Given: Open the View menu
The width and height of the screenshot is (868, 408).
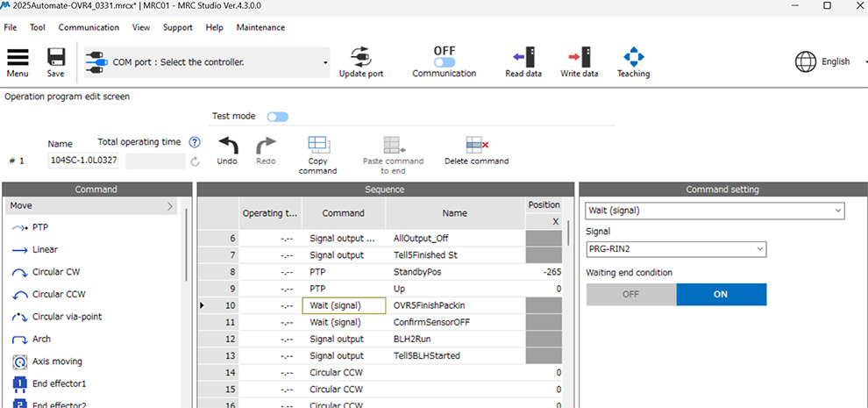Looking at the screenshot, I should [x=141, y=27].
